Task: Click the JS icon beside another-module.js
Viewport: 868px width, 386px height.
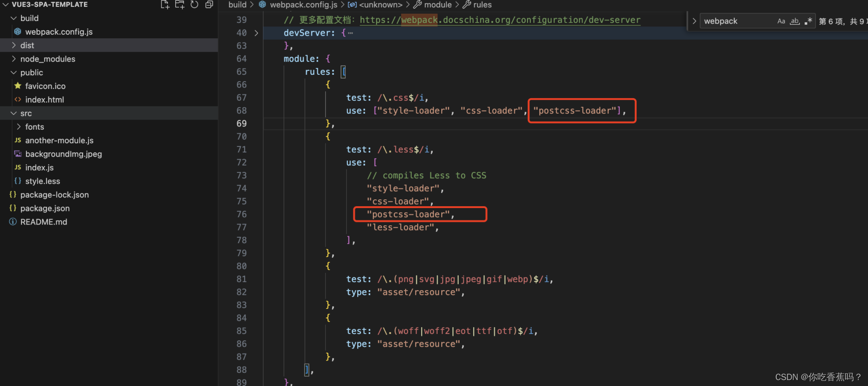Action: 18,140
